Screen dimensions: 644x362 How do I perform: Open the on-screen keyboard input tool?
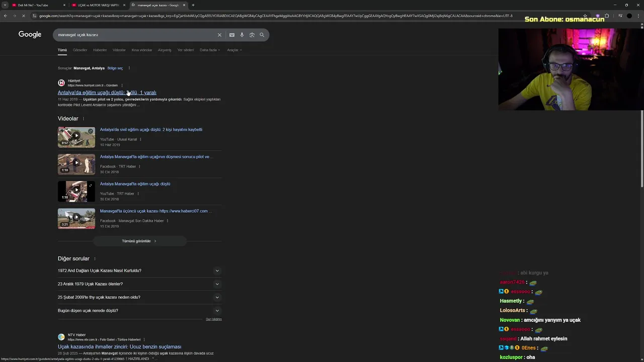(x=232, y=35)
